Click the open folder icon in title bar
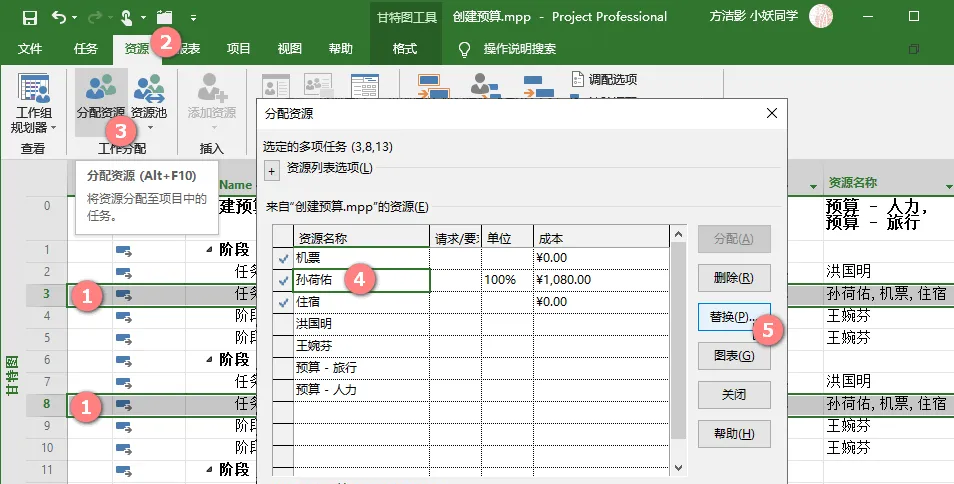 click(x=164, y=17)
